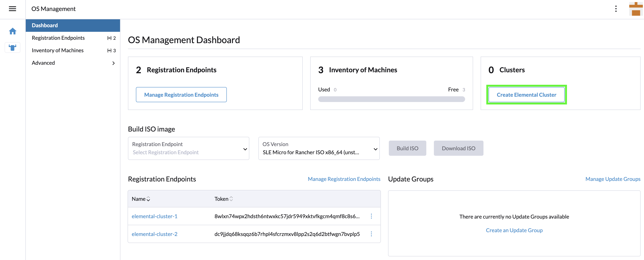Open the top-right kebab actions menu
Image resolution: width=644 pixels, height=260 pixels.
[616, 9]
